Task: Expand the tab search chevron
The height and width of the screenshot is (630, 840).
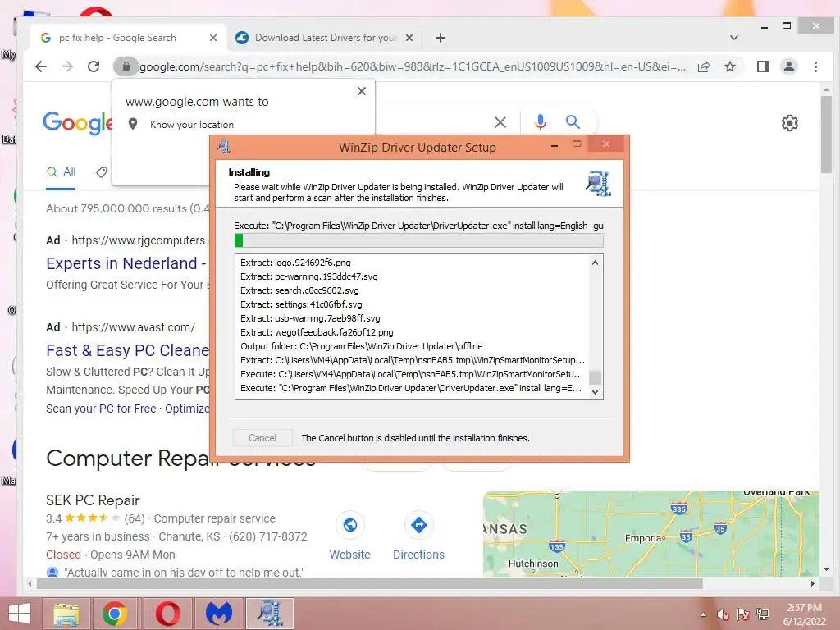Action: point(734,38)
